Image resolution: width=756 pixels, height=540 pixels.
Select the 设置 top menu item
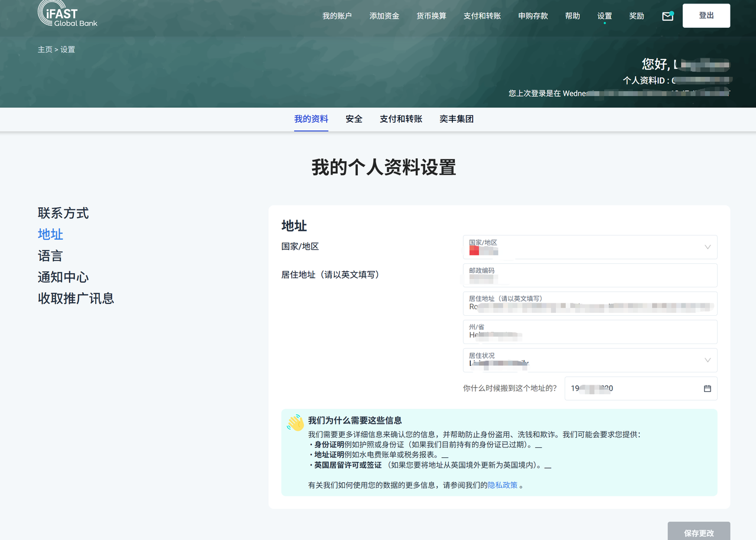(x=604, y=16)
